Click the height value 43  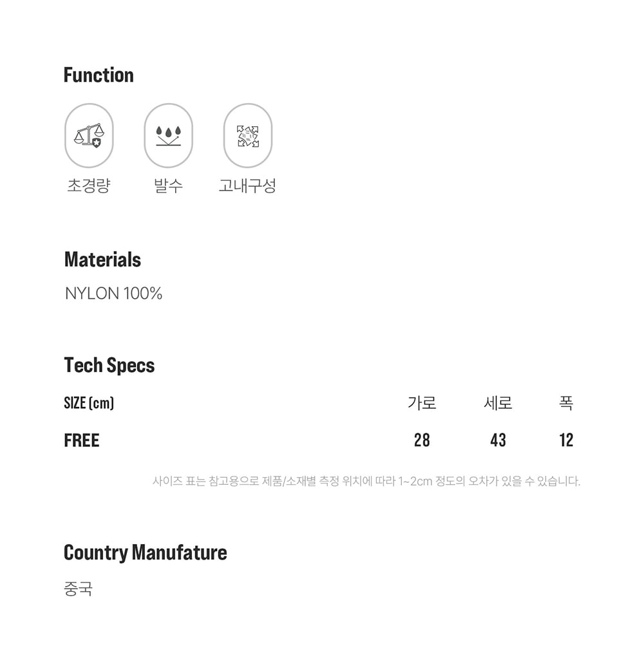(498, 440)
